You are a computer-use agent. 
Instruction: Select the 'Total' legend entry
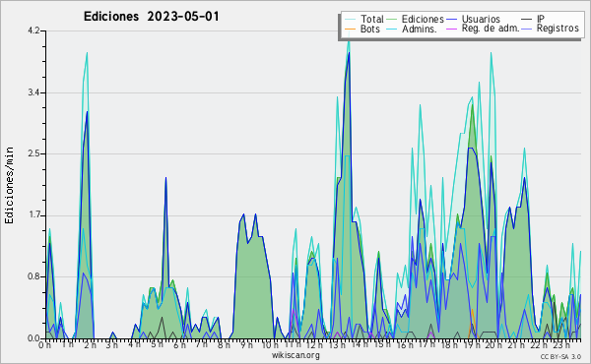[x=372, y=19]
